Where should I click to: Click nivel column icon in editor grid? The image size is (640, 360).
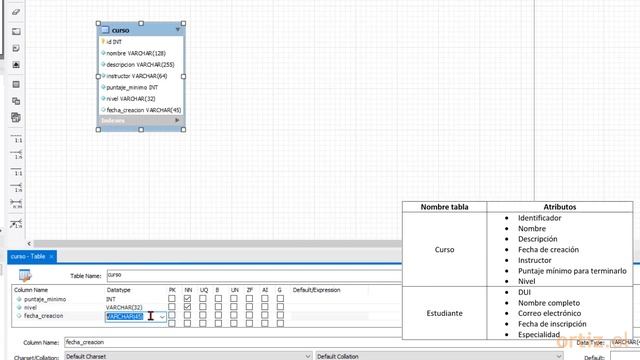[x=19, y=307]
